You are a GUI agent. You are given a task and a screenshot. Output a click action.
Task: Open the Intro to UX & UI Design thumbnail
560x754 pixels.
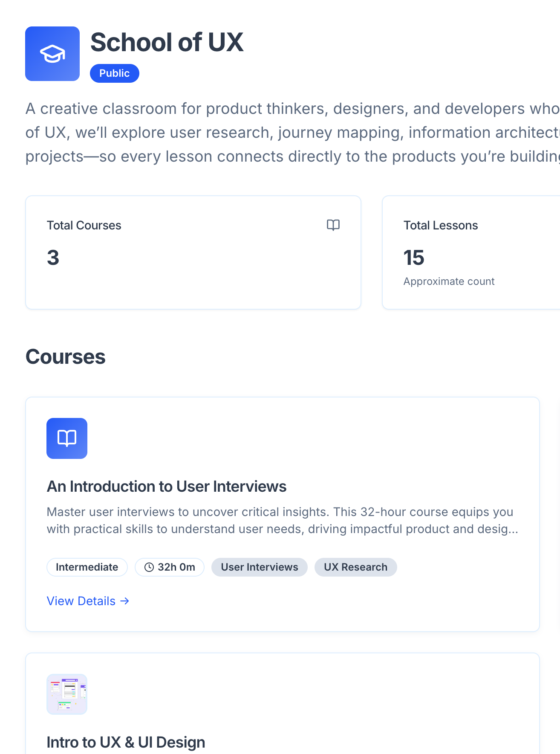67,694
